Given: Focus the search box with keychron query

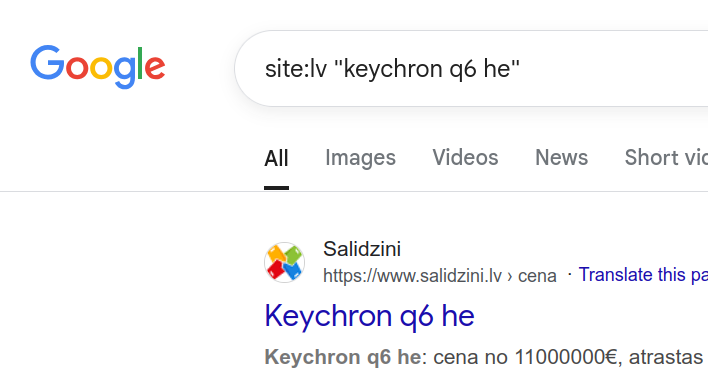Looking at the screenshot, I should tap(471, 69).
